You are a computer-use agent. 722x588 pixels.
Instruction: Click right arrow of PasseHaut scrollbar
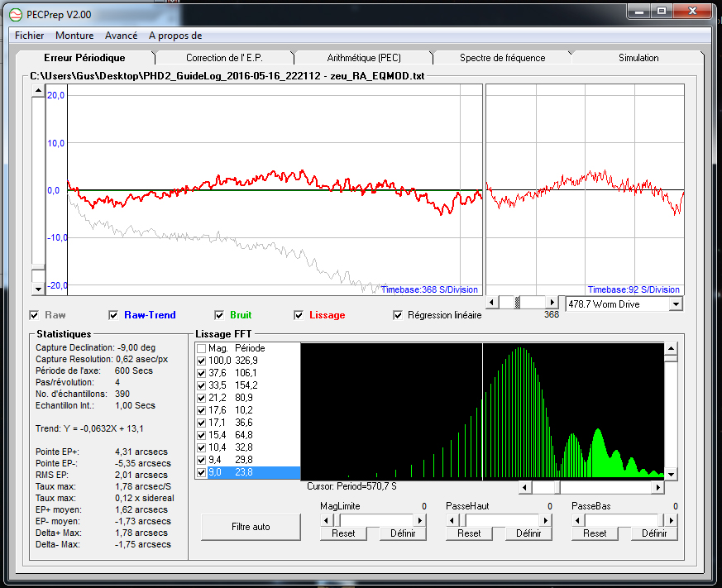pyautogui.click(x=546, y=520)
